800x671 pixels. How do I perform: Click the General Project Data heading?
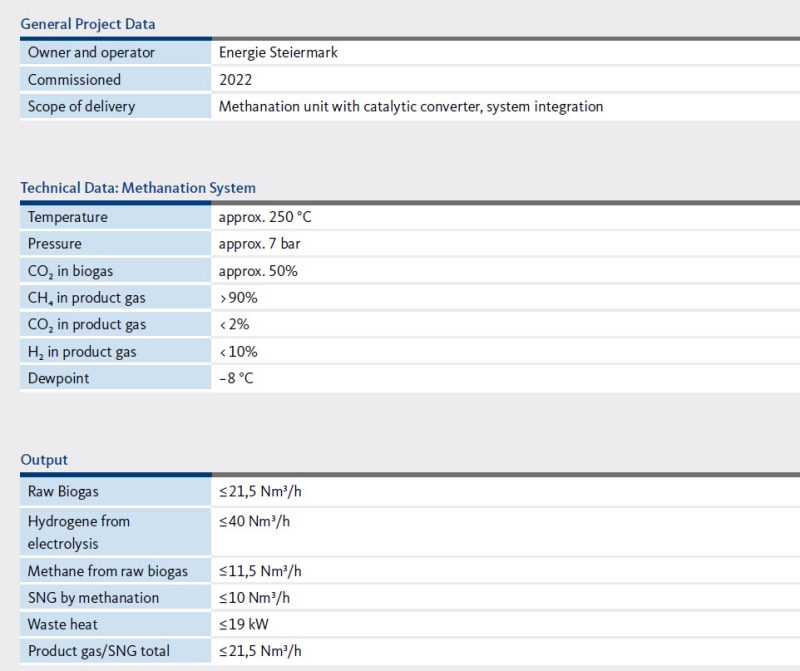(x=88, y=24)
